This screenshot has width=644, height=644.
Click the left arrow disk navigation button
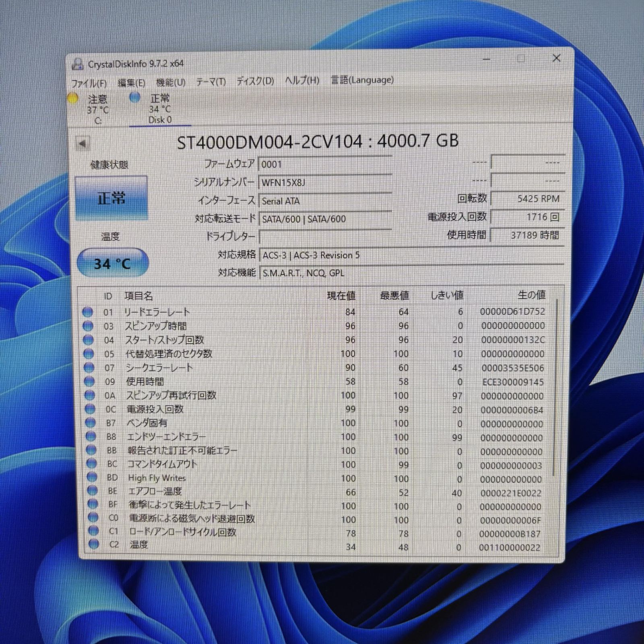point(83,143)
